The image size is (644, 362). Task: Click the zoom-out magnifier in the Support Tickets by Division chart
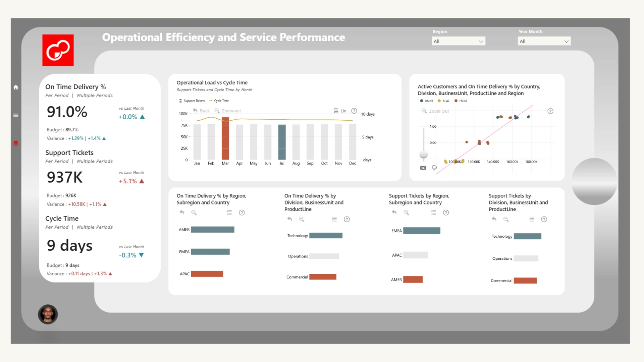point(506,219)
